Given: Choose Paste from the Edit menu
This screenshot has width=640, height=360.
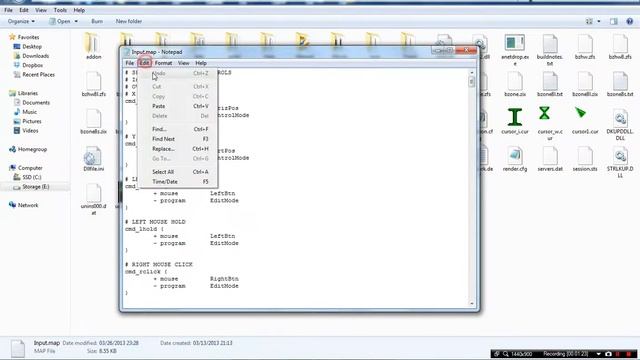Looking at the screenshot, I should 178,106.
